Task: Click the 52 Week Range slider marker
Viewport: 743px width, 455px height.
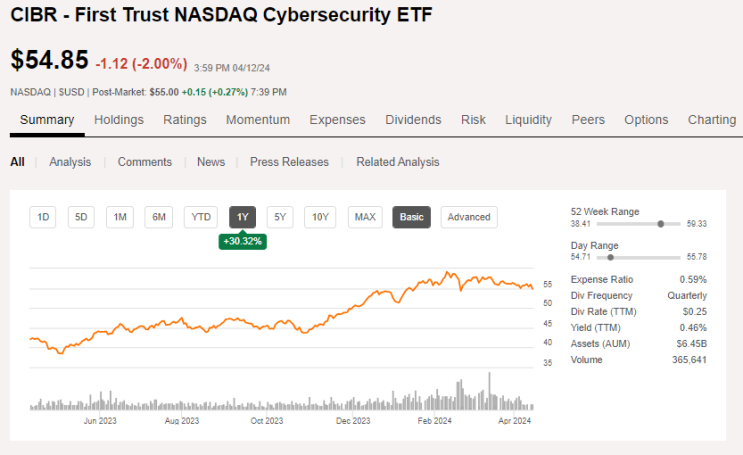Action: click(660, 224)
